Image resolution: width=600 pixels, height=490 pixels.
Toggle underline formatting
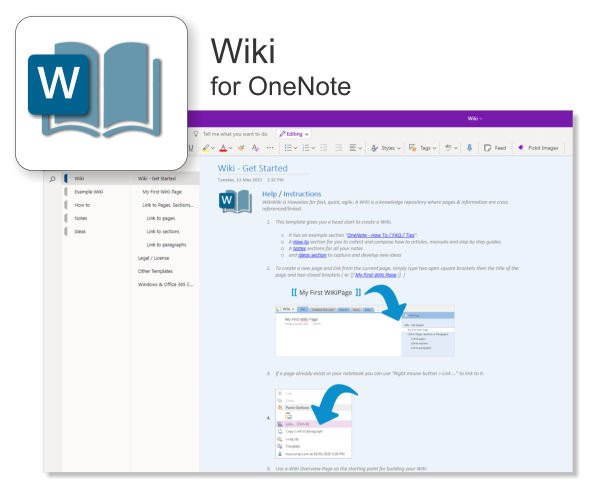191,148
